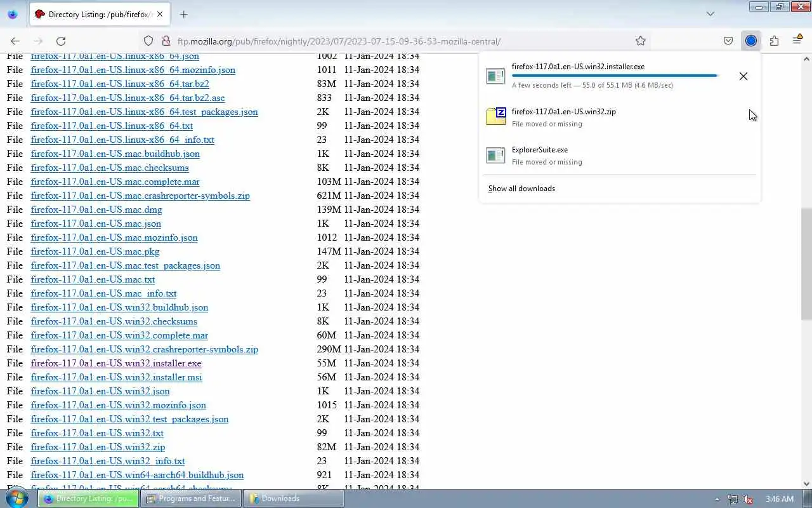Open the Pocket save icon

pyautogui.click(x=728, y=41)
